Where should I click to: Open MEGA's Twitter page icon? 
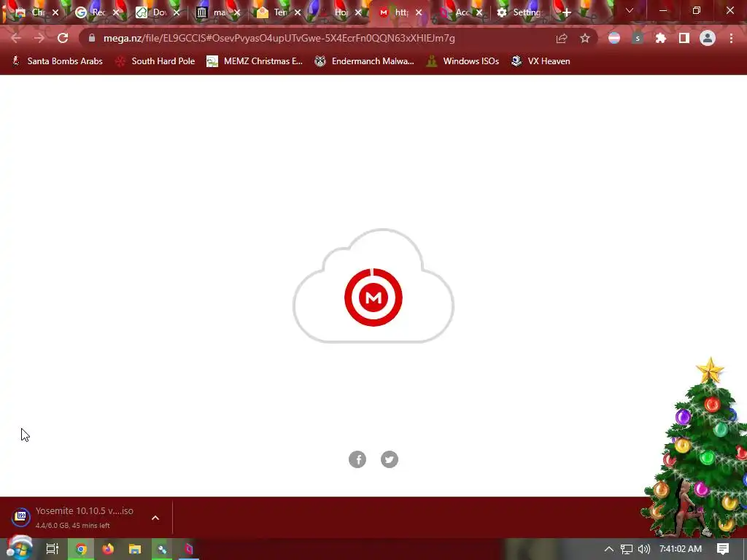390,459
